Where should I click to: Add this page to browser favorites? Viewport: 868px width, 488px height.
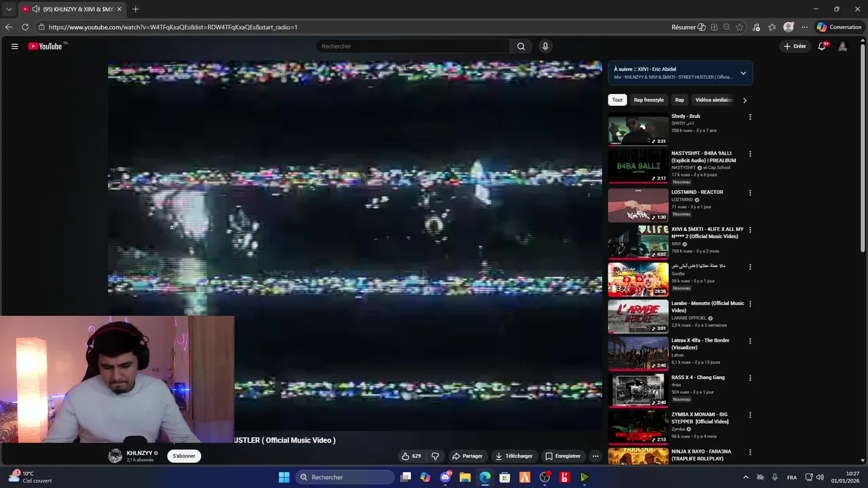pyautogui.click(x=739, y=27)
